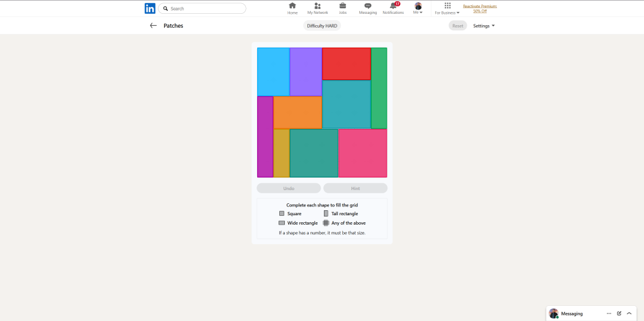Select the yellow-gold patch
644x321 pixels.
coord(282,154)
